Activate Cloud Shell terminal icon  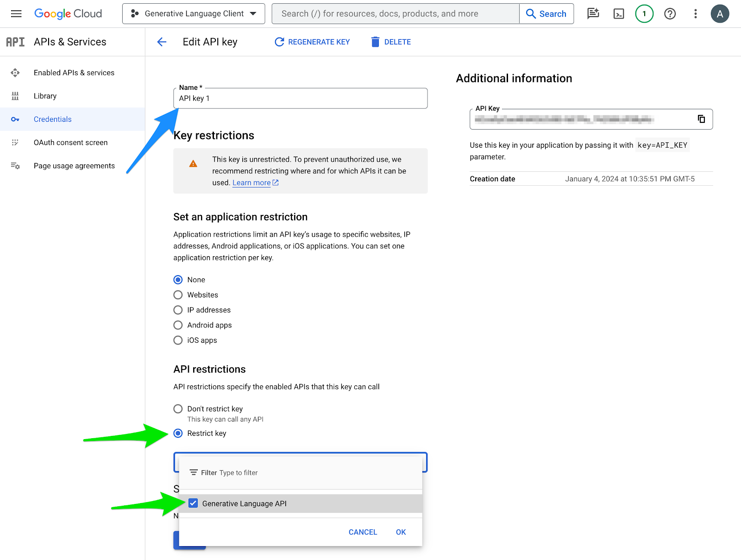619,14
